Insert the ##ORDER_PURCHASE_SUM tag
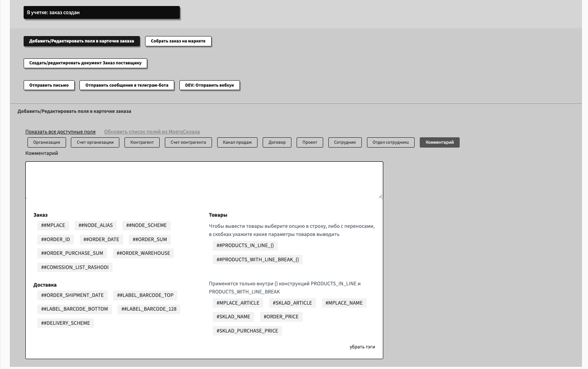The image size is (588, 369). click(x=72, y=253)
